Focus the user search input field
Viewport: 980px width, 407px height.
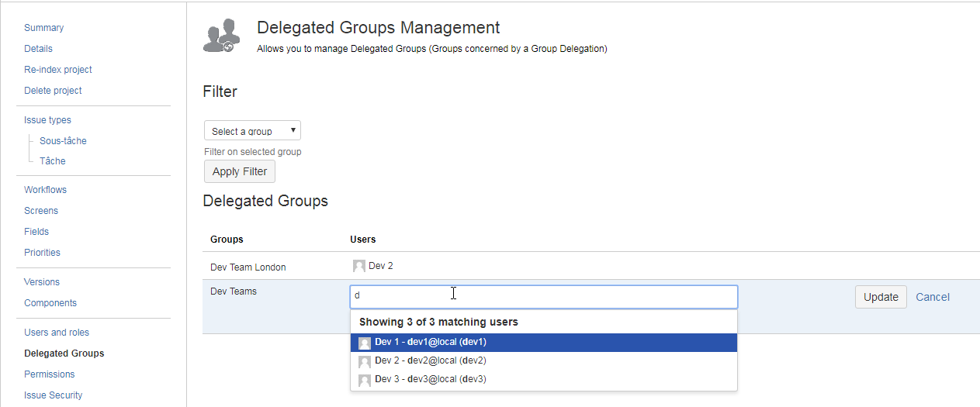pyautogui.click(x=543, y=296)
